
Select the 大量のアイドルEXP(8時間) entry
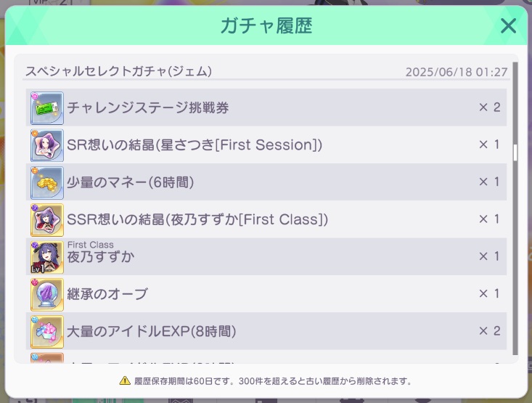point(151,331)
